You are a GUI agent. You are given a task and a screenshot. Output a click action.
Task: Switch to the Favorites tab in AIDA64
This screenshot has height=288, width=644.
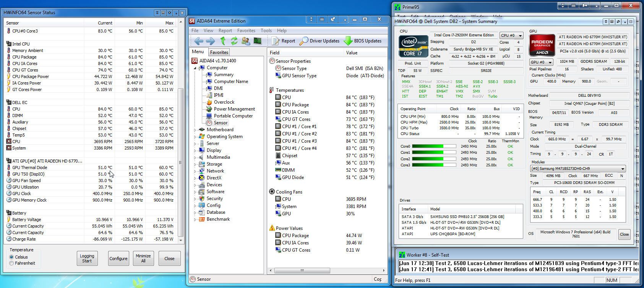219,52
